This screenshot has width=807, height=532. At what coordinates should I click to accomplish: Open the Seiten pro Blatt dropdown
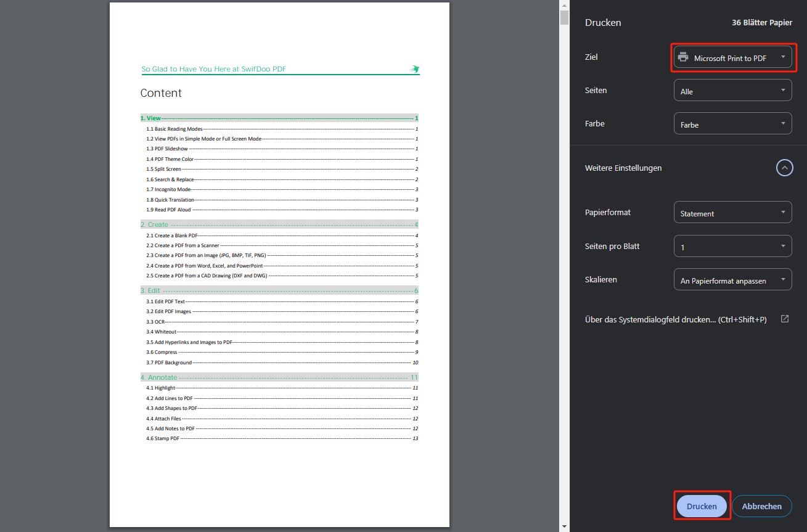(732, 247)
